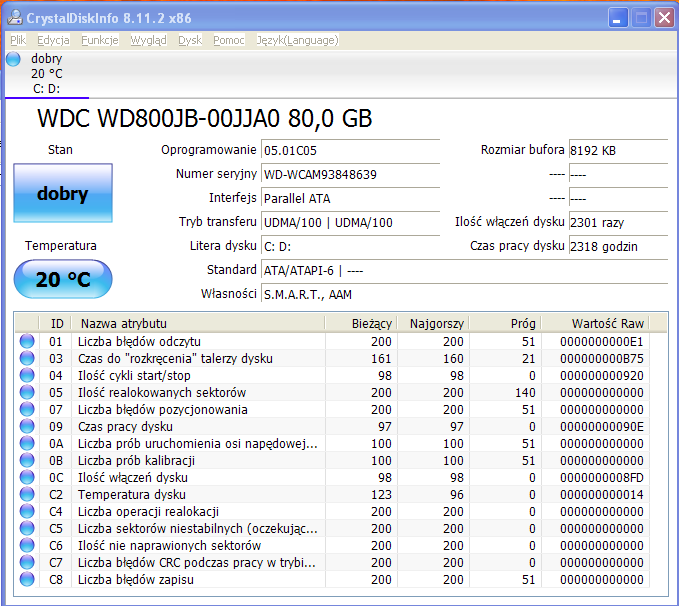Click the 'Próg' column header
The image size is (679, 606).
pos(505,324)
